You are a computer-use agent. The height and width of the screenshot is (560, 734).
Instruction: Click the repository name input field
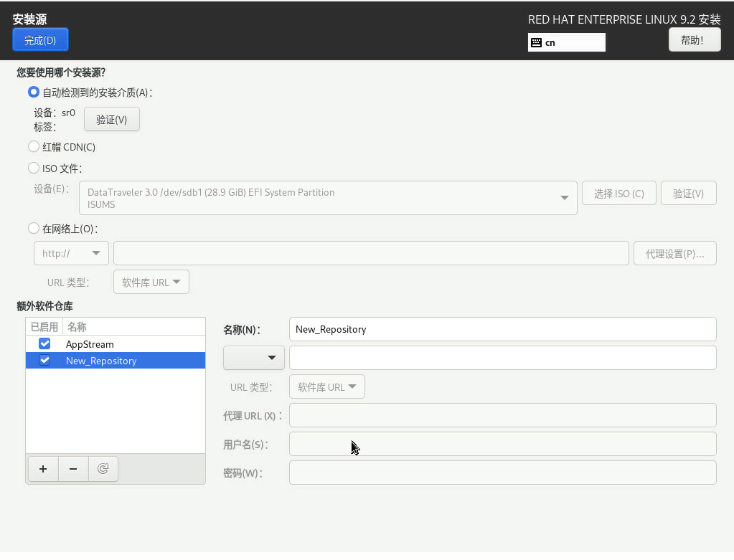[x=502, y=329]
